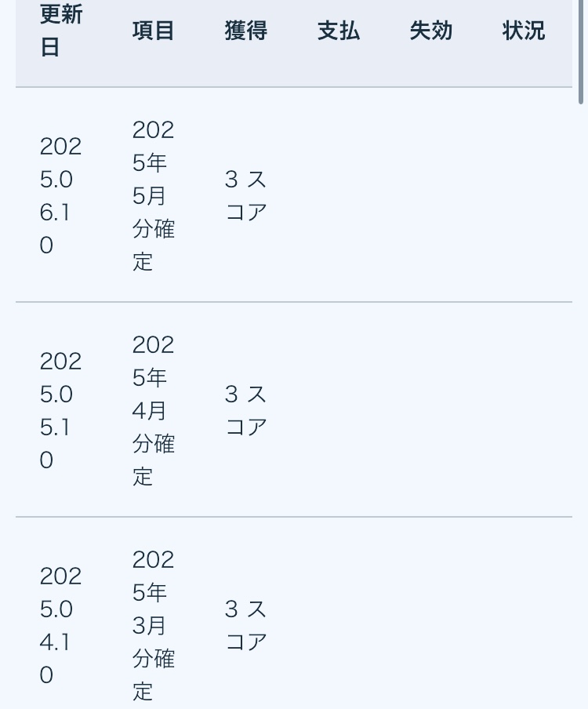The width and height of the screenshot is (588, 709).
Task: Click 3 スコア in the 2025年5月分 row
Action: pyautogui.click(x=245, y=195)
